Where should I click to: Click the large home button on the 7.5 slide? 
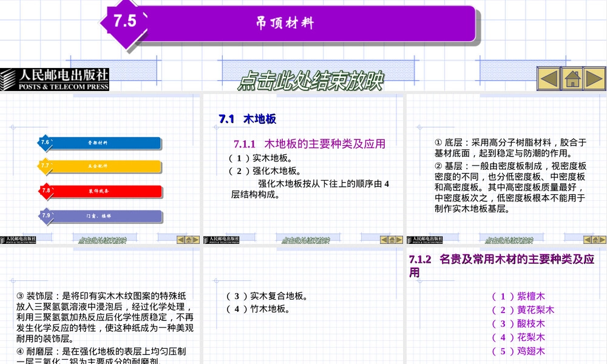pyautogui.click(x=572, y=79)
